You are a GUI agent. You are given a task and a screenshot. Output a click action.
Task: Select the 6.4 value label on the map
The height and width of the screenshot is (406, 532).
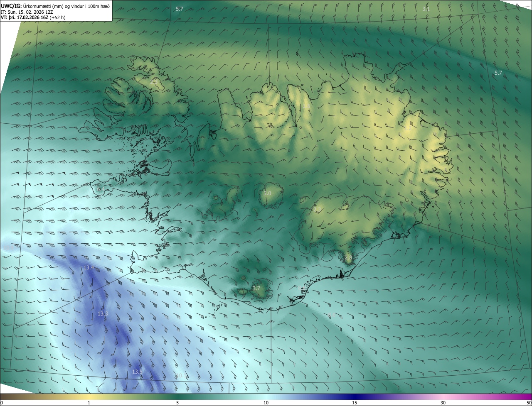101,189
